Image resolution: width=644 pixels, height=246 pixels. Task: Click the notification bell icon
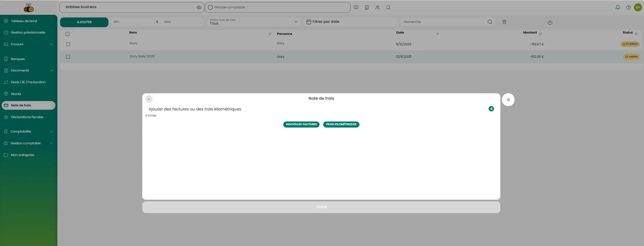point(617,7)
